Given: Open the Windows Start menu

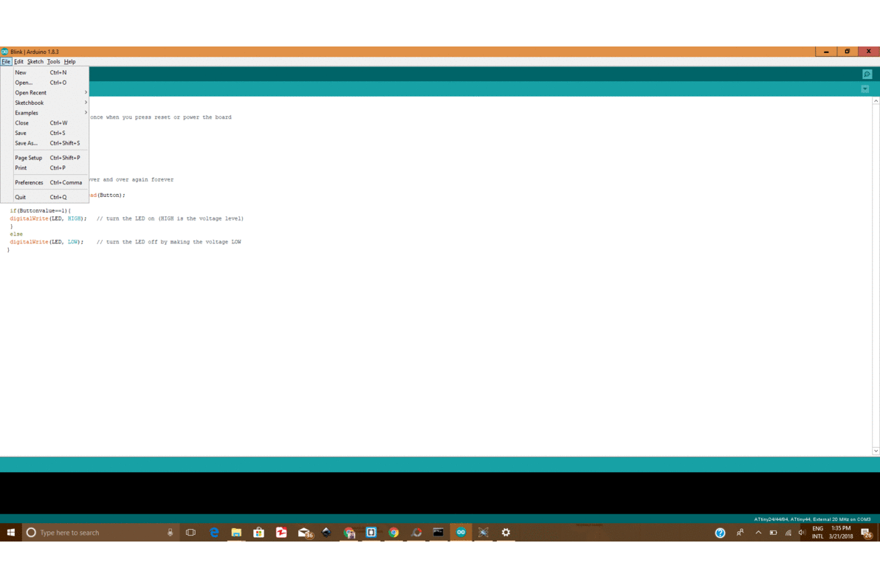Looking at the screenshot, I should tap(10, 533).
